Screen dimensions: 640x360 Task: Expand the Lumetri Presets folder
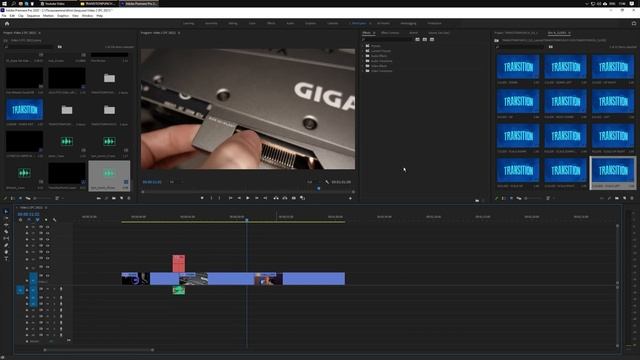point(363,51)
